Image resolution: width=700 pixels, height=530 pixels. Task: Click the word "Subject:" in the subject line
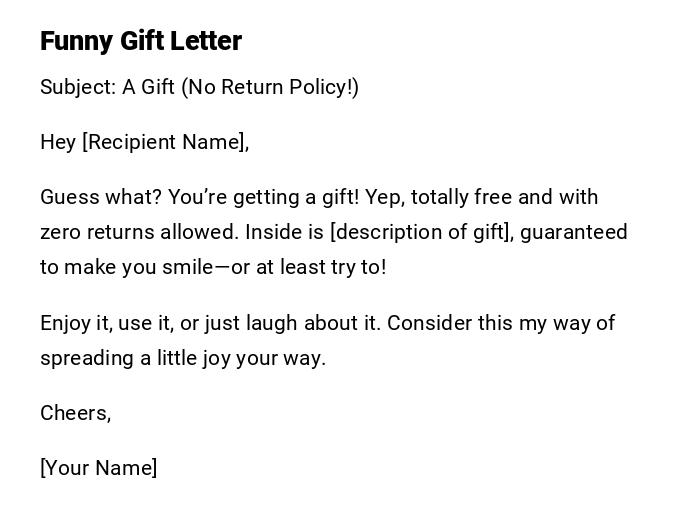[78, 87]
